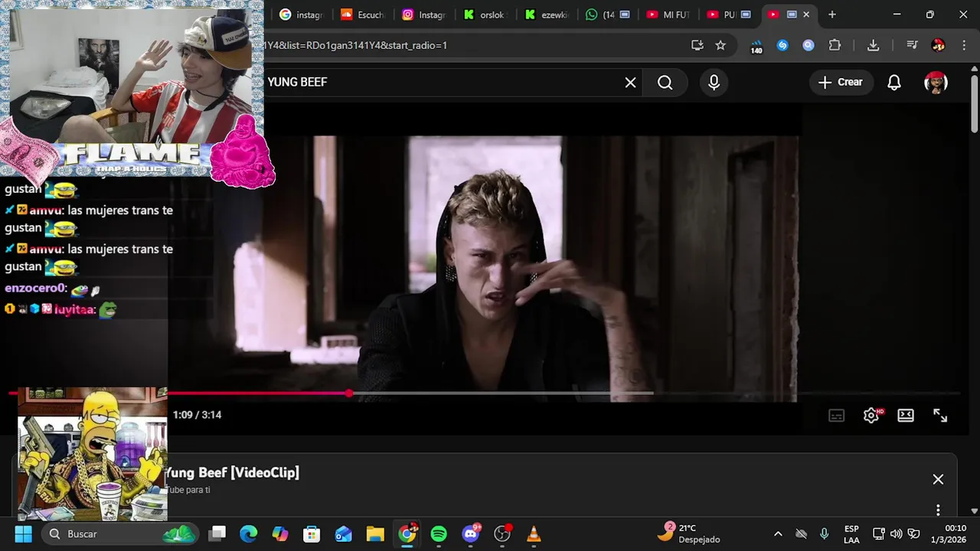The width and height of the screenshot is (980, 551).
Task: Open the ESP LAA language switcher
Action: click(851, 534)
